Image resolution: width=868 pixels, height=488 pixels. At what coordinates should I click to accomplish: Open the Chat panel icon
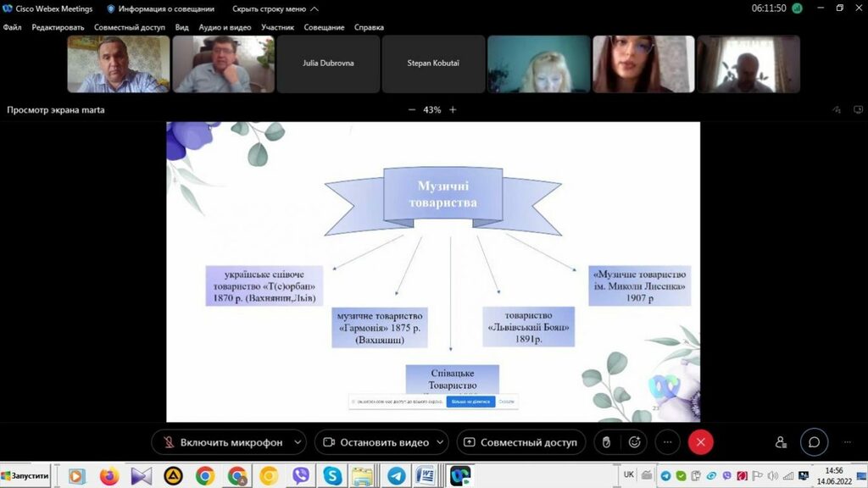[814, 442]
